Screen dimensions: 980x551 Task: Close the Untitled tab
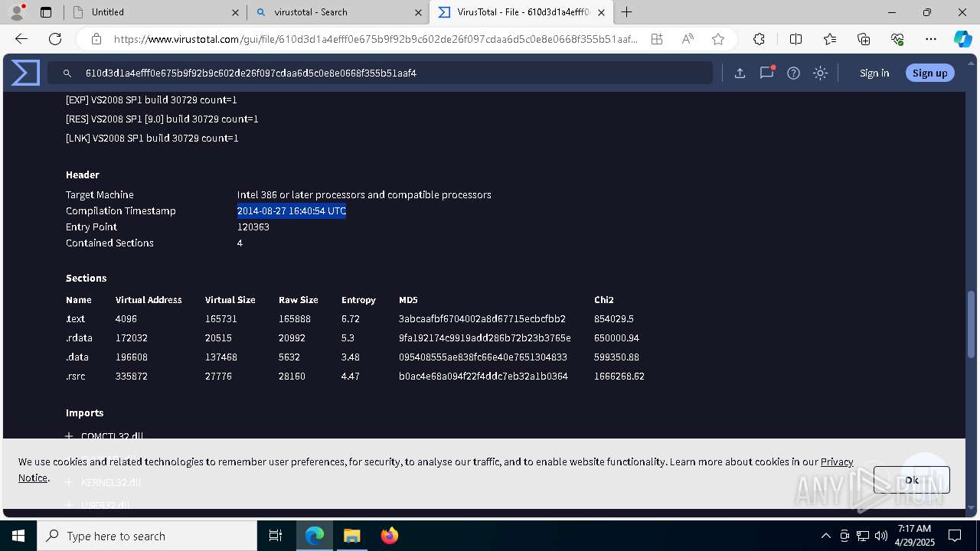click(x=235, y=12)
